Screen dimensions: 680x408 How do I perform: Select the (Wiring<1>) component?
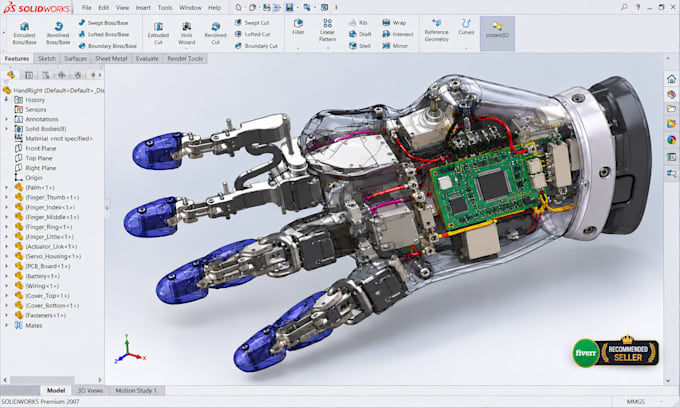pos(37,286)
